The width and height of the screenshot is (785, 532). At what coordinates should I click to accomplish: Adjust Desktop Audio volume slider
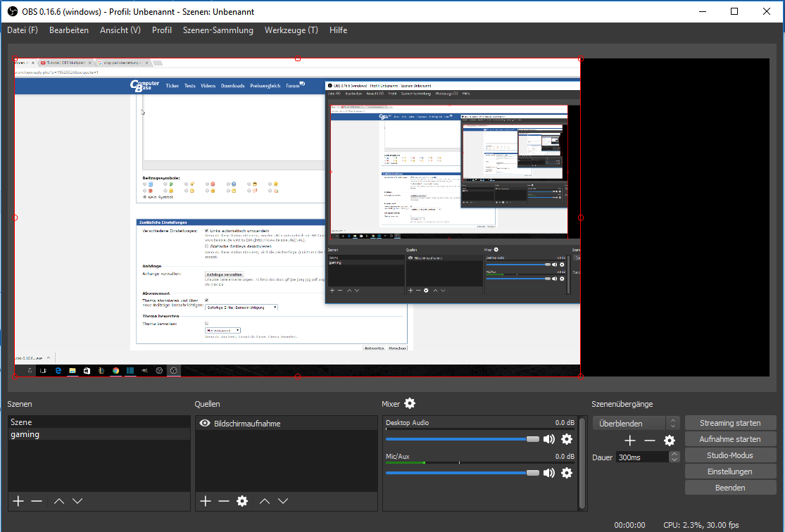tap(462, 439)
